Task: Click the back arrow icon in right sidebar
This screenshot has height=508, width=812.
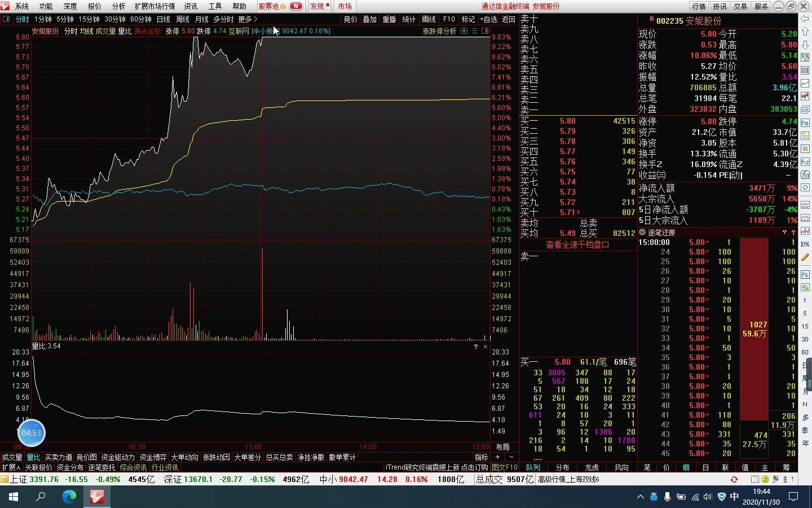Action: click(805, 19)
